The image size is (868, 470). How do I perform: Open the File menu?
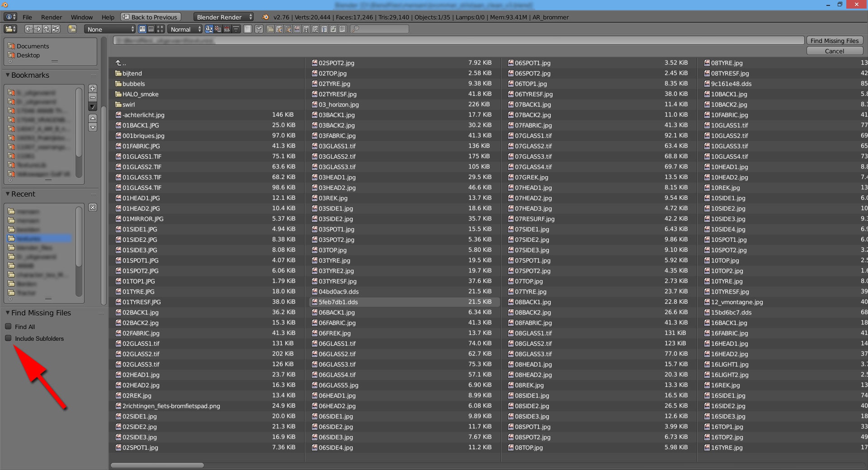coord(27,17)
